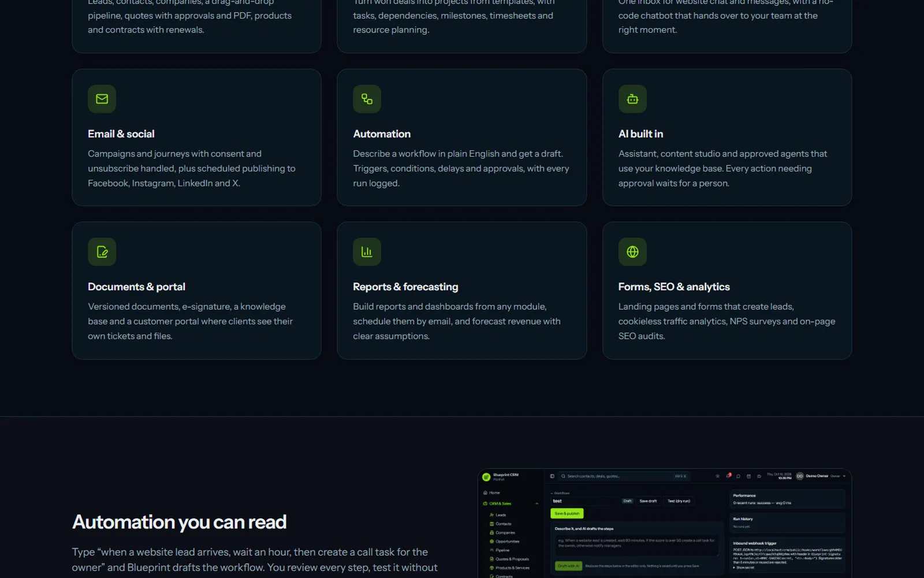Click the document-edit icon on Documents & portal card
The height and width of the screenshot is (578, 924).
(x=102, y=252)
